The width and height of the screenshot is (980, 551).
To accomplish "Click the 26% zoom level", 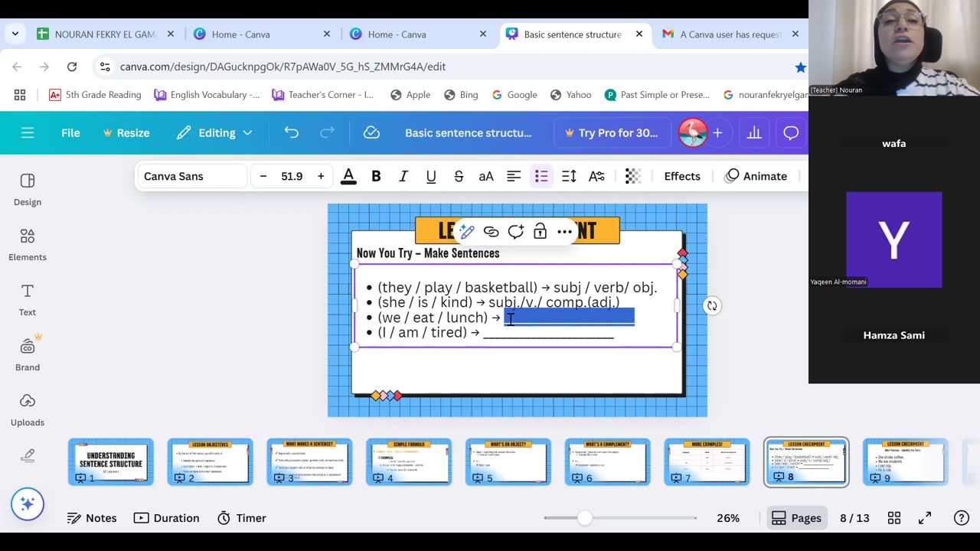I will point(728,518).
